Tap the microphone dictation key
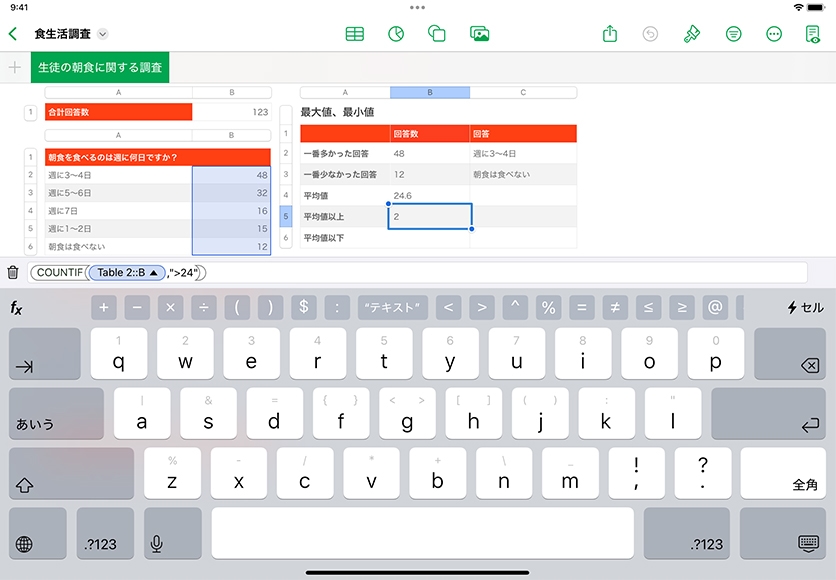The height and width of the screenshot is (580, 836). pos(157,543)
